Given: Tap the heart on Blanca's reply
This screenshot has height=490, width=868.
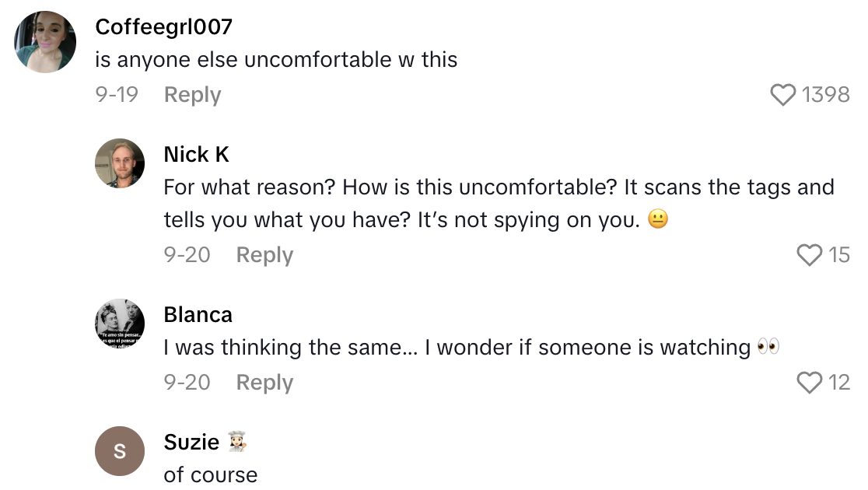Looking at the screenshot, I should point(810,382).
